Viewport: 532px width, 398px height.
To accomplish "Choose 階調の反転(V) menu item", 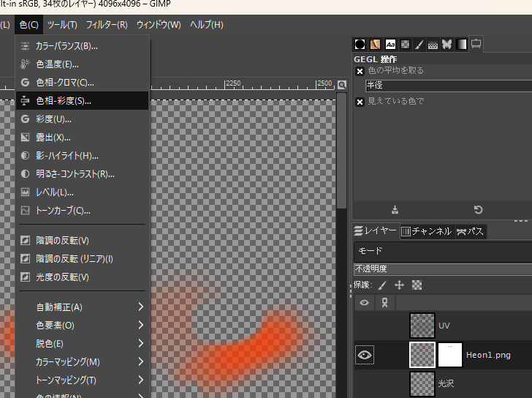I will coord(82,241).
